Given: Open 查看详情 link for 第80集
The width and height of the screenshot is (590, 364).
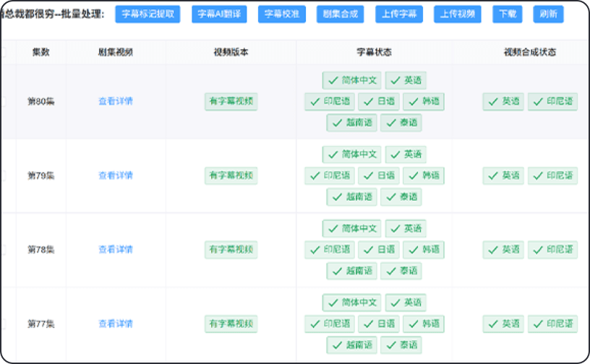Looking at the screenshot, I should pyautogui.click(x=116, y=101).
